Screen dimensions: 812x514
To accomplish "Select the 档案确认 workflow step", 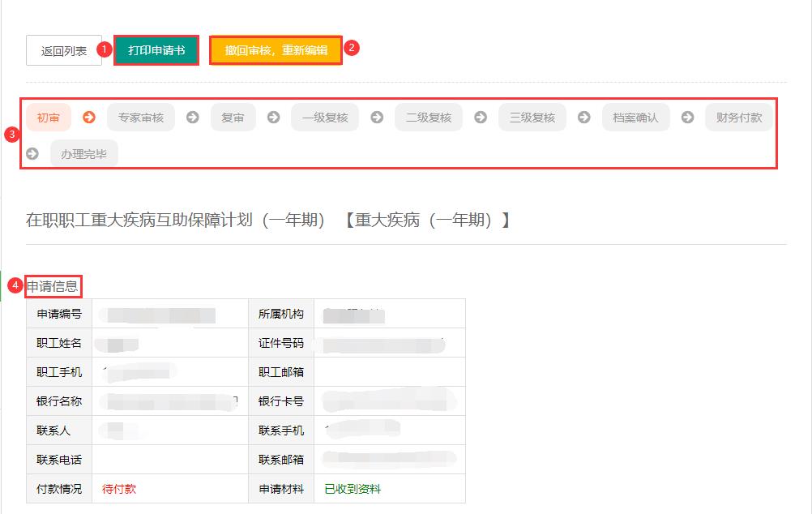I will (635, 118).
